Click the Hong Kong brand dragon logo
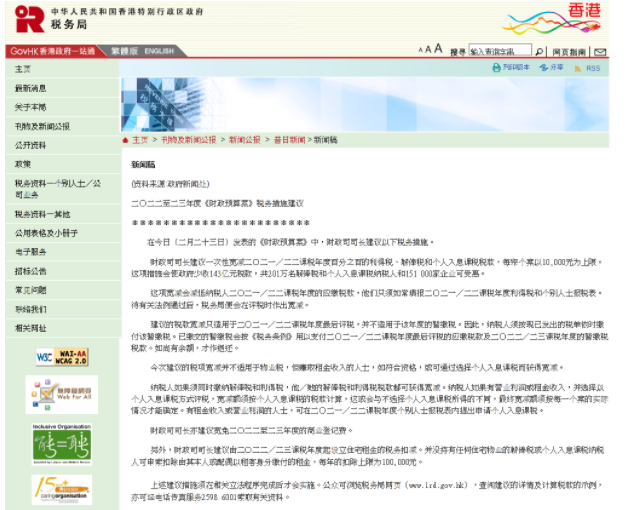The width and height of the screenshot is (629, 510). [x=553, y=18]
